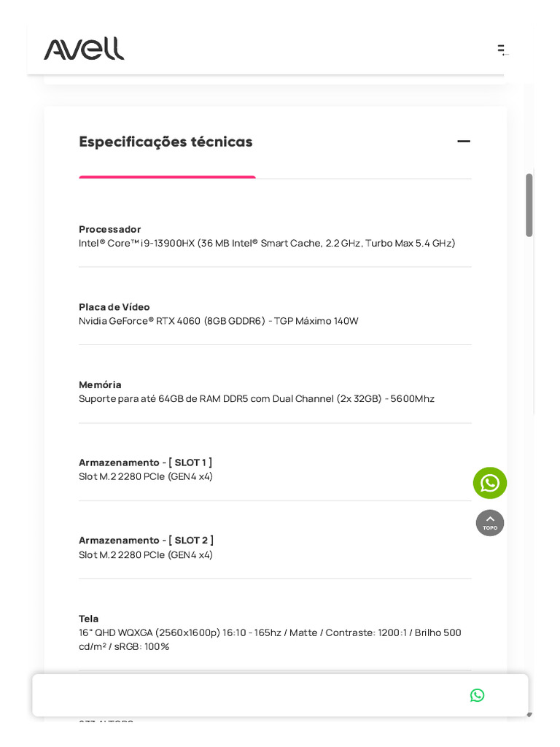
Task: Click the Avell logo
Action: click(84, 49)
